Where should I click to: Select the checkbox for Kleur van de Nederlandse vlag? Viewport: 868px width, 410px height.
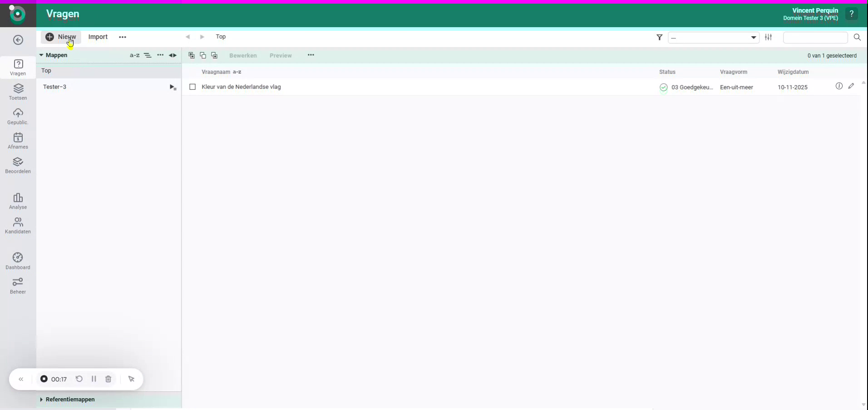[192, 87]
